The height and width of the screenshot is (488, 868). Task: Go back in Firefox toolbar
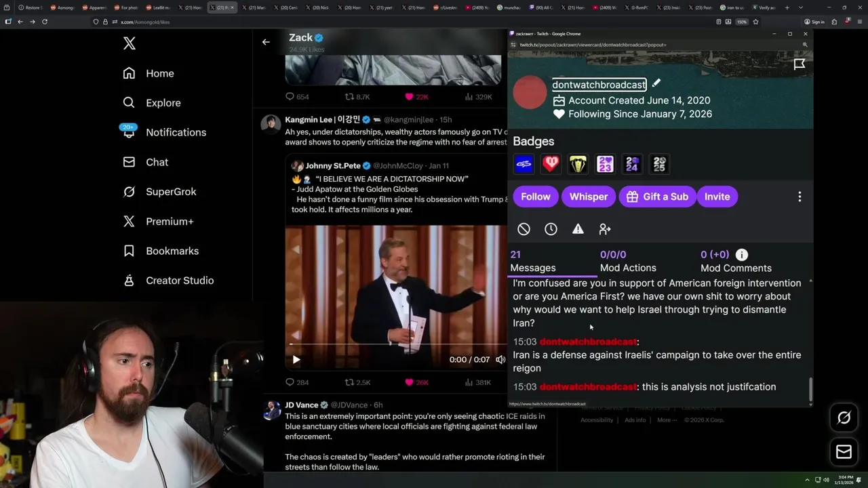pyautogui.click(x=20, y=22)
